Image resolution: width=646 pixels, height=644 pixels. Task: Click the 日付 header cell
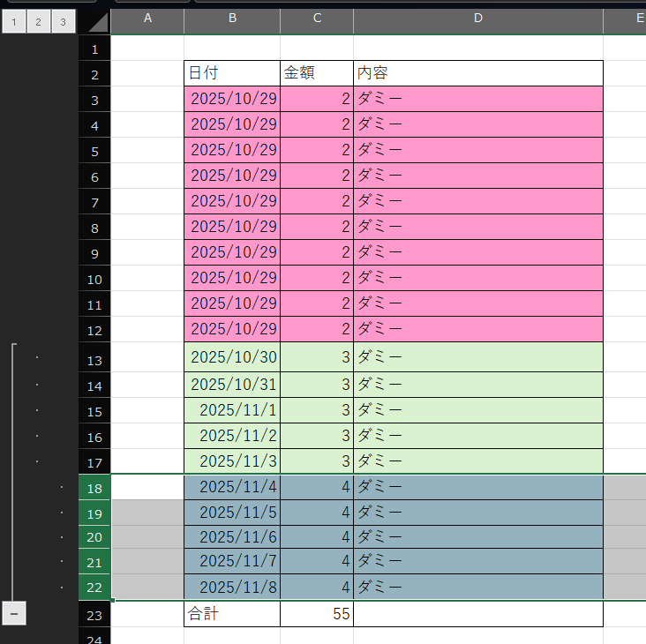point(232,73)
